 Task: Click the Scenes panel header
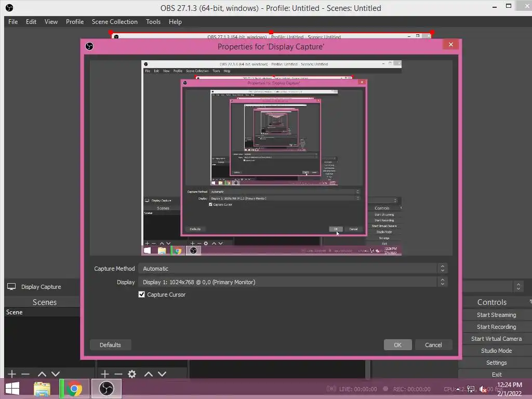pos(45,302)
